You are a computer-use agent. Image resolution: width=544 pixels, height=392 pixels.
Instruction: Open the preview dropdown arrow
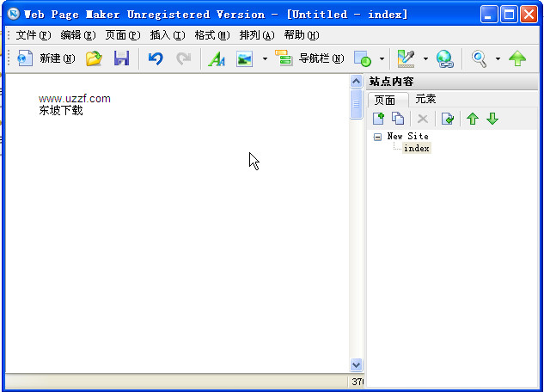498,58
